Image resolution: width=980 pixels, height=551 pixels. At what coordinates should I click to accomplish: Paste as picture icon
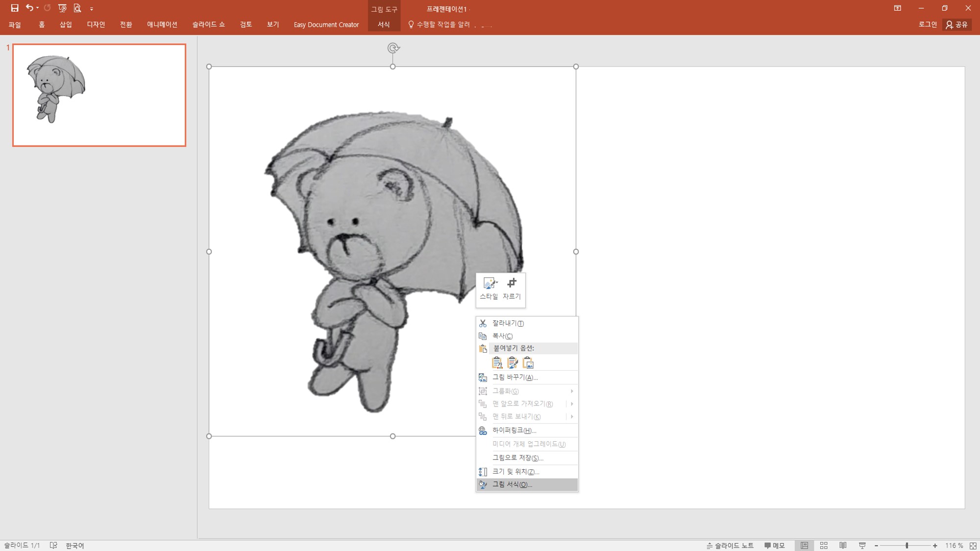click(x=528, y=363)
